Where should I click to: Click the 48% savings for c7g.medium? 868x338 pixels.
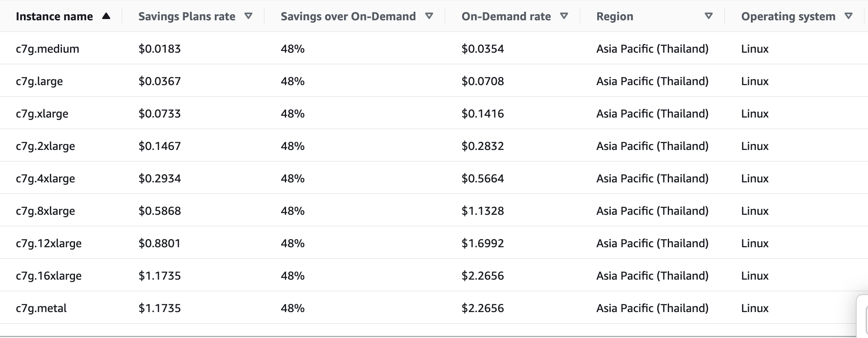coord(293,49)
